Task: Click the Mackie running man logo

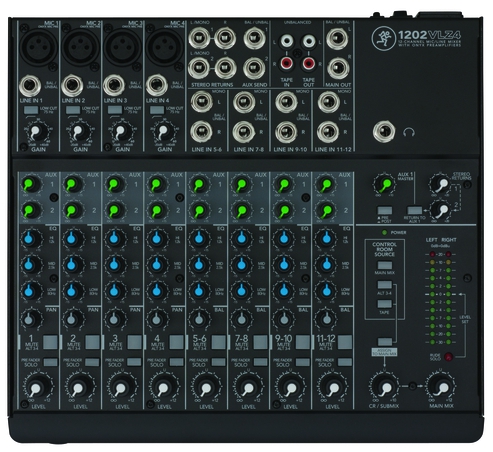Action: click(x=383, y=38)
